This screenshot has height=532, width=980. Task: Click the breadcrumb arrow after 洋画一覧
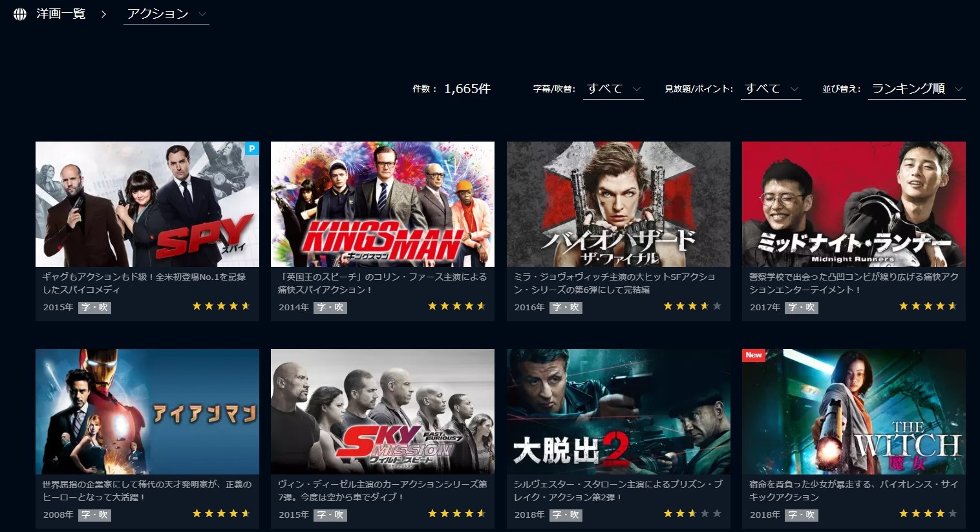[x=103, y=14]
